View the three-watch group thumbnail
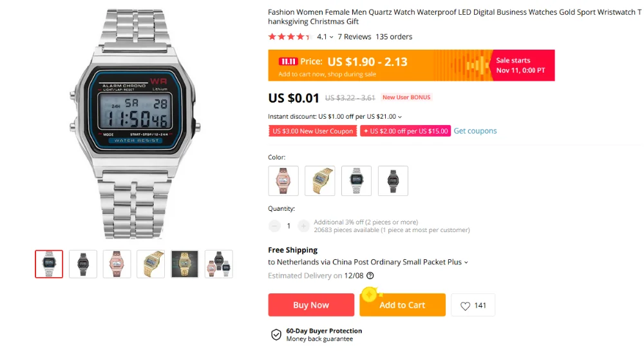This screenshot has height=354, width=644. (x=219, y=264)
